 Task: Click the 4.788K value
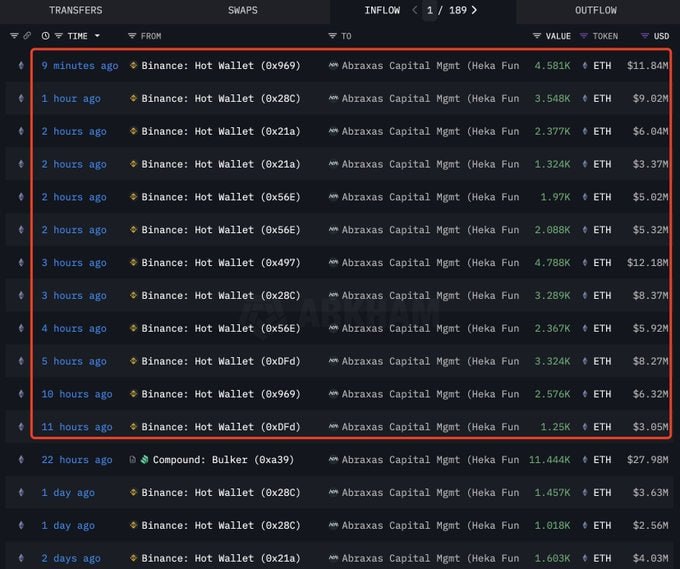552,263
